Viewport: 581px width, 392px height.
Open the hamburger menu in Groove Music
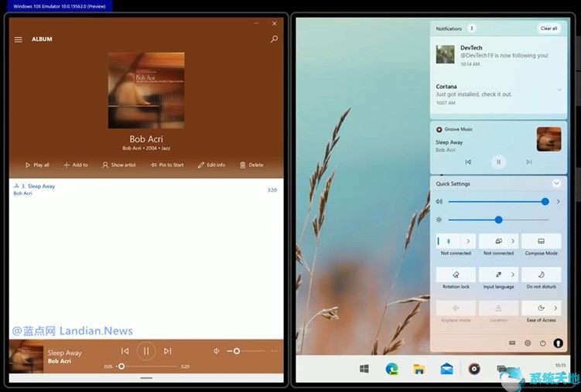point(18,39)
